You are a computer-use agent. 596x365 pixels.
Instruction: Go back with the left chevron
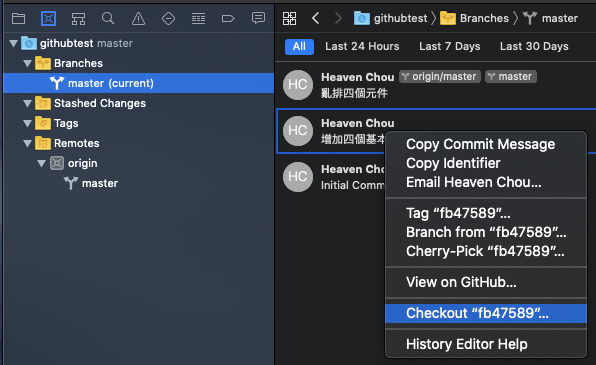click(315, 18)
